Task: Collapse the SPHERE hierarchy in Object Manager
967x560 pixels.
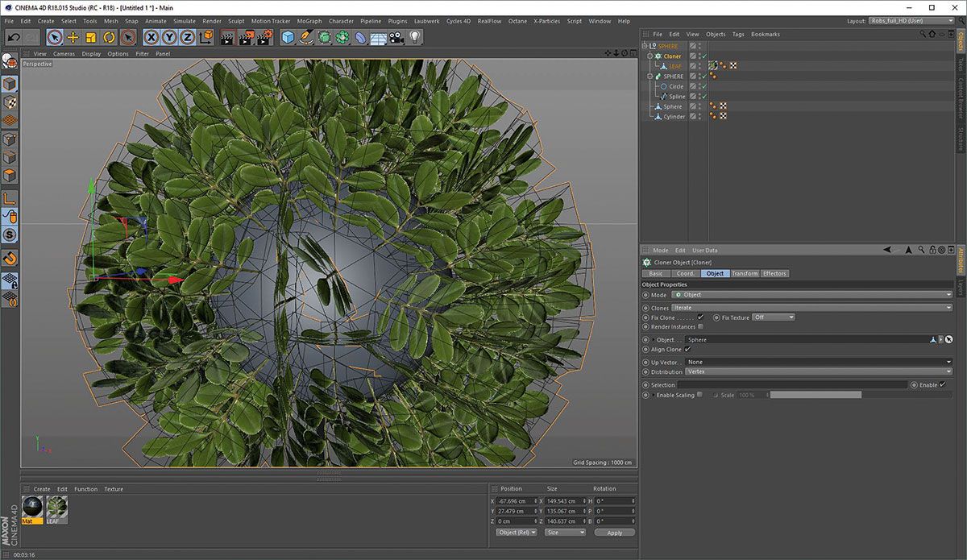Action: click(650, 76)
